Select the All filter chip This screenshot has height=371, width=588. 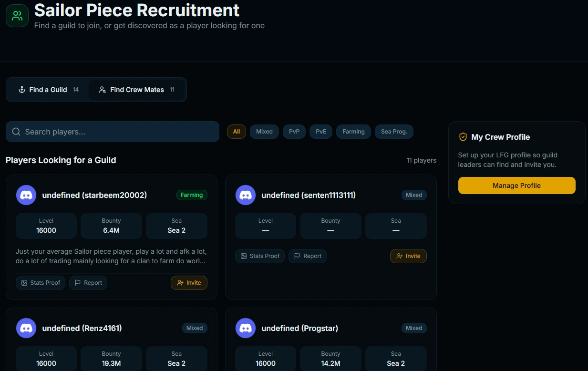coord(237,132)
